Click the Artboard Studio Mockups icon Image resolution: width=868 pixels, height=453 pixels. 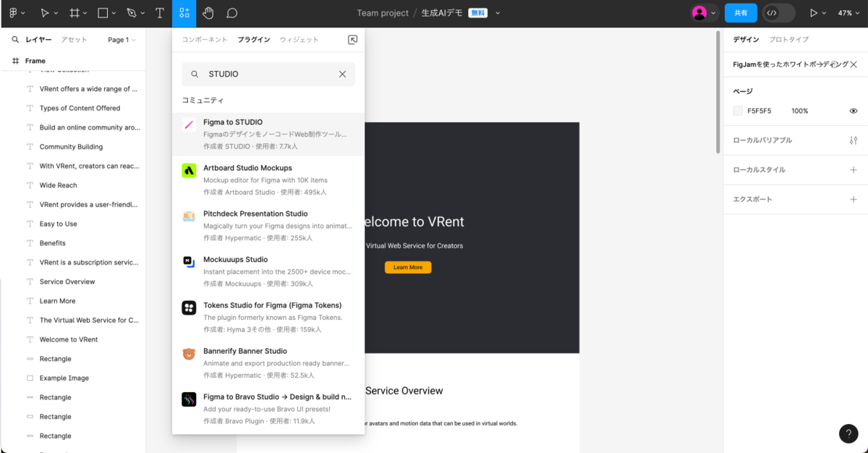pyautogui.click(x=189, y=171)
